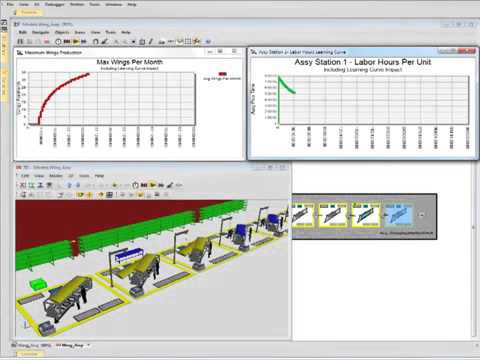Click the blue icon at model toolbar end
This screenshot has height=360, width=480.
[x=208, y=42]
